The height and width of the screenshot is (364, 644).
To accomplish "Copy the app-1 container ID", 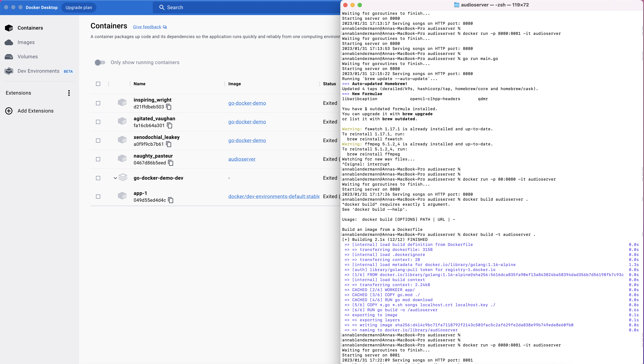I will pyautogui.click(x=171, y=200).
